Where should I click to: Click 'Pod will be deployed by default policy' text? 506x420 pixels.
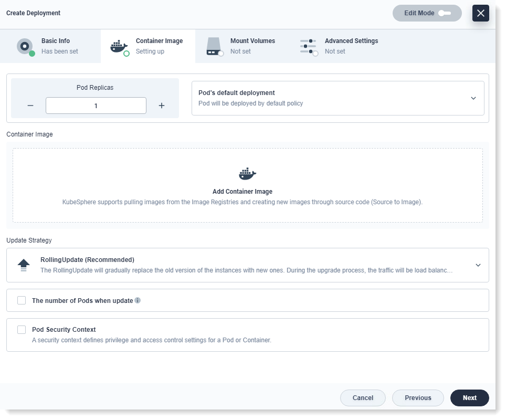251,103
